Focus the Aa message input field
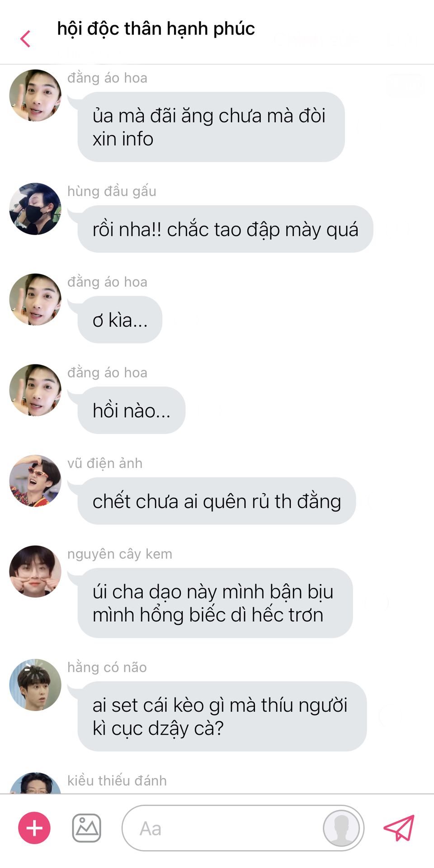 click(243, 828)
